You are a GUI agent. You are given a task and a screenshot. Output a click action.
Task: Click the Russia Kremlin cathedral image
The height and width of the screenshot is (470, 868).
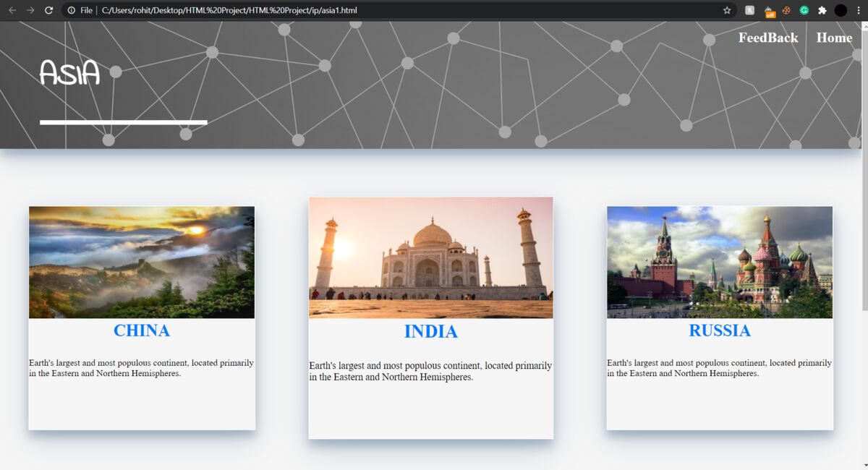point(720,262)
